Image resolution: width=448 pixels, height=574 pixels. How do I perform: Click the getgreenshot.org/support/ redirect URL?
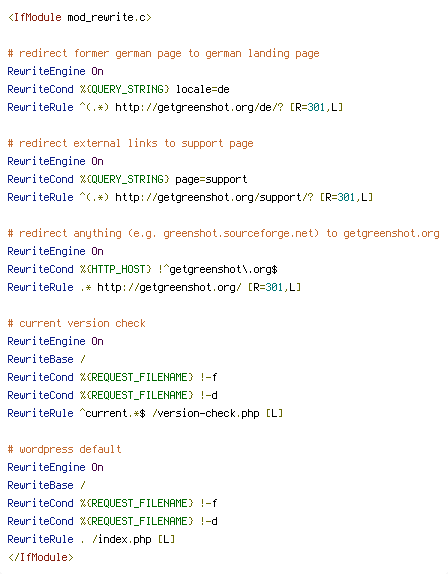coord(214,197)
